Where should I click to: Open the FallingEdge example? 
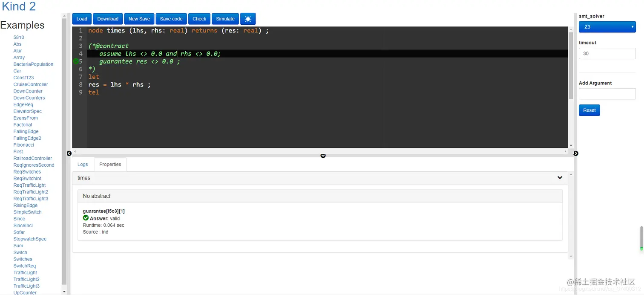(26, 132)
